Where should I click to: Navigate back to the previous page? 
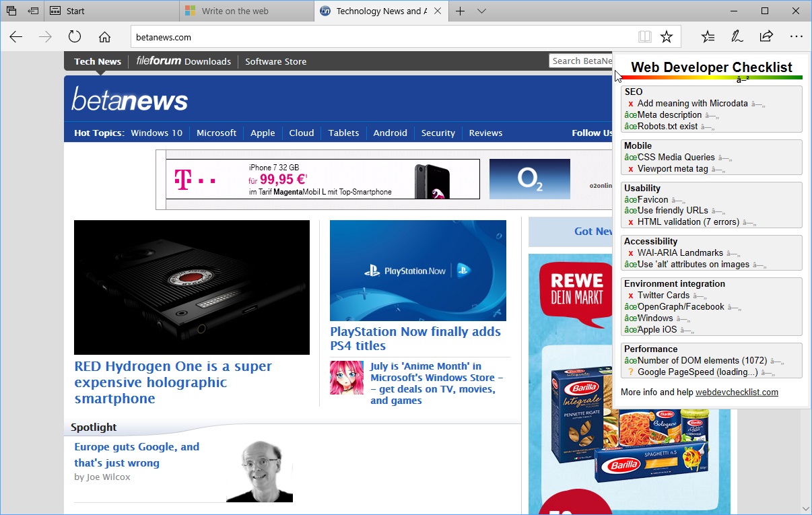(15, 36)
